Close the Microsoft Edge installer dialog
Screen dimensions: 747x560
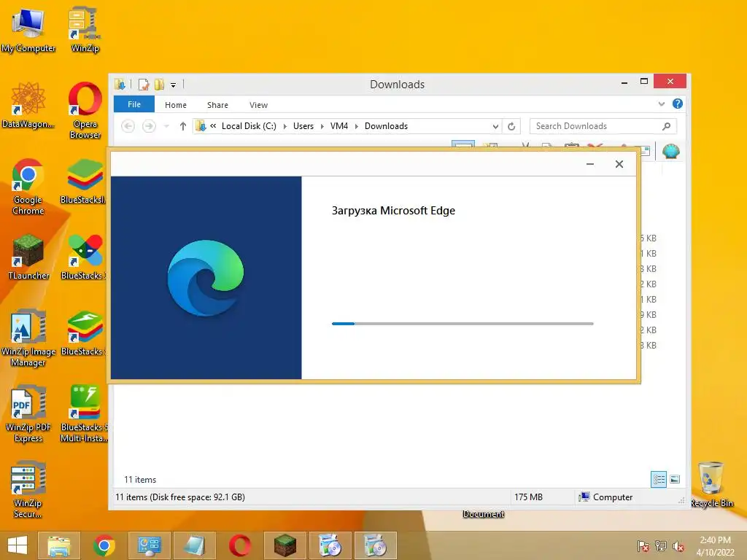619,164
